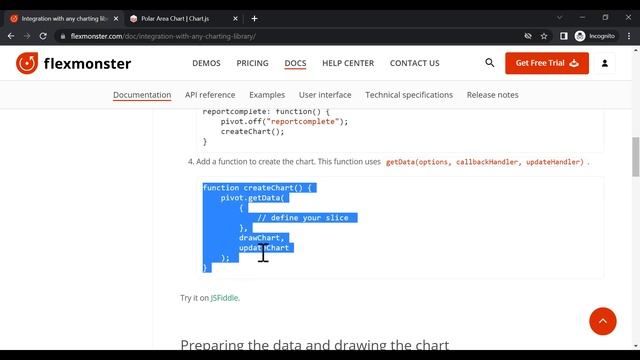The width and height of the screenshot is (640, 360).
Task: Click the 'updateChart' code line
Action: (264, 248)
